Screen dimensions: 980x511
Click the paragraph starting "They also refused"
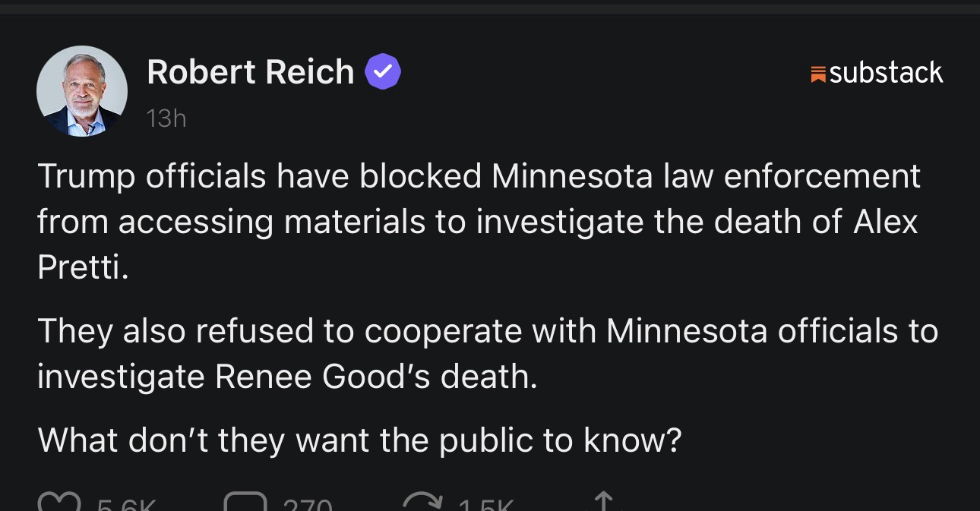pos(486,353)
